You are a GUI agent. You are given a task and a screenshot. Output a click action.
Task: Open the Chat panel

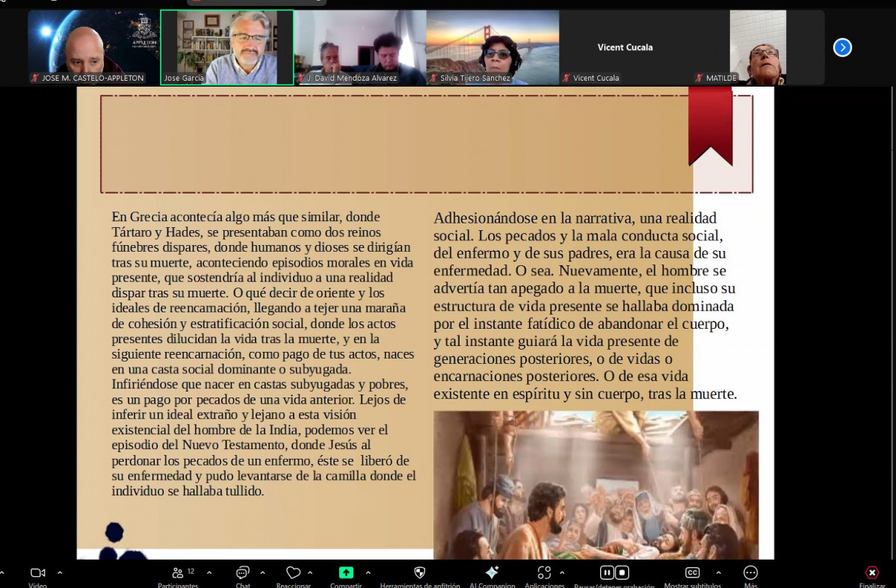coord(243,573)
